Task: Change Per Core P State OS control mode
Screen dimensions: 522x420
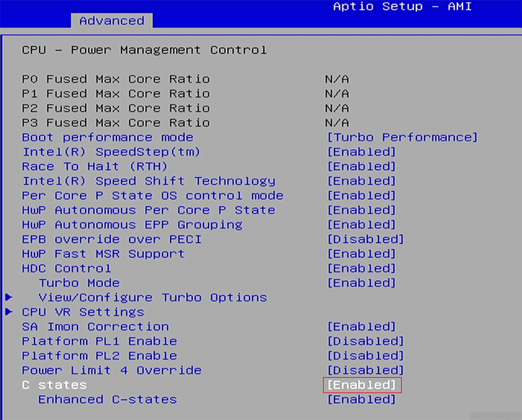Action: click(x=362, y=196)
